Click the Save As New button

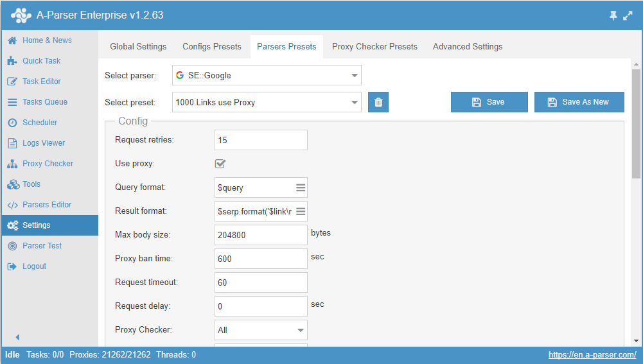579,102
